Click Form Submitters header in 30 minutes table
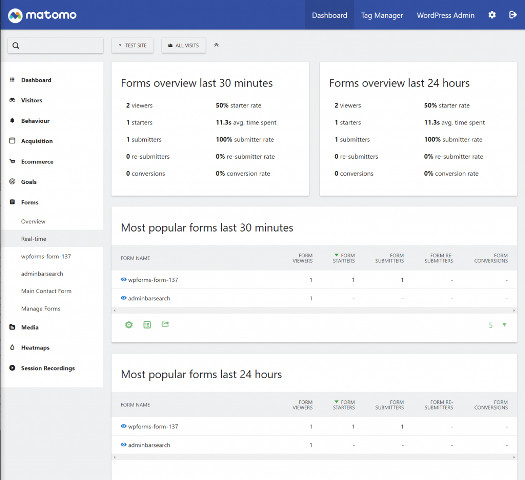525x480 pixels. pyautogui.click(x=390, y=258)
